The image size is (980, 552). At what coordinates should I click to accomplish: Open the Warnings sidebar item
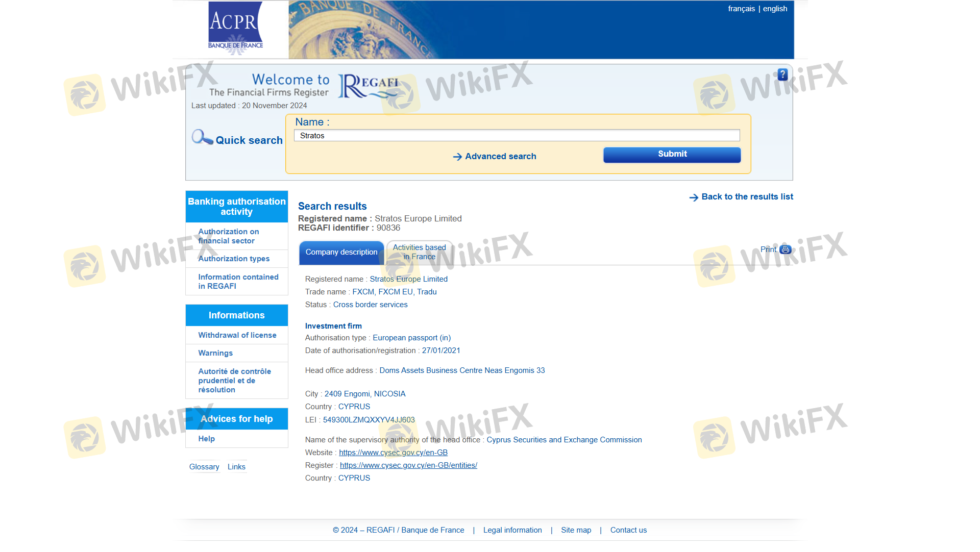215,353
